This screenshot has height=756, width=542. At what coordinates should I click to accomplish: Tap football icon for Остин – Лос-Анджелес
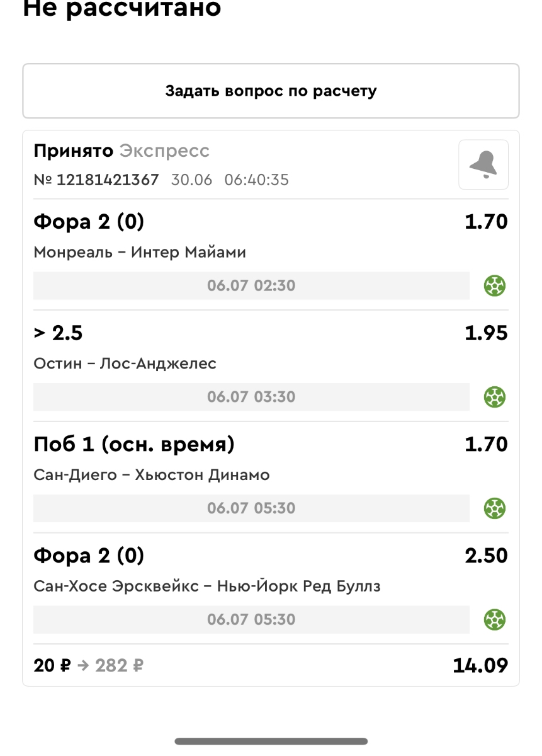tap(495, 397)
